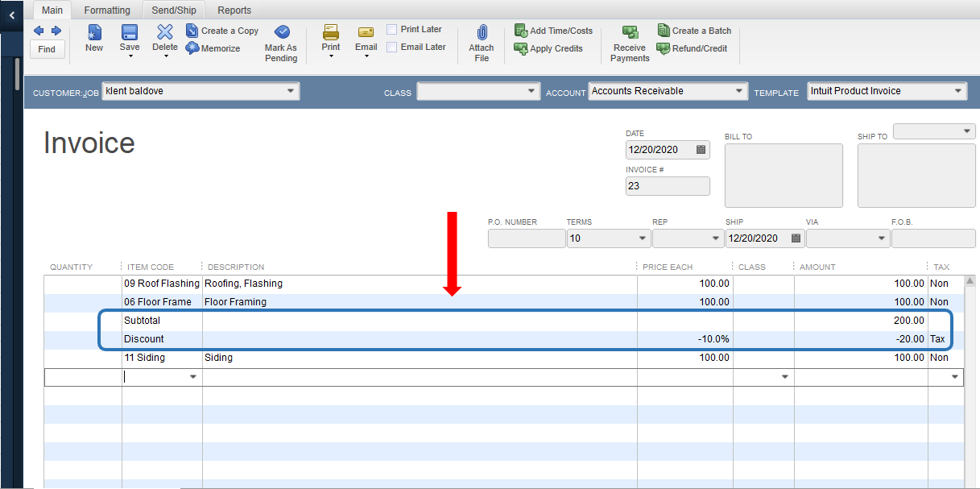The width and height of the screenshot is (980, 489).
Task: Click Create a Batch
Action: coord(694,31)
